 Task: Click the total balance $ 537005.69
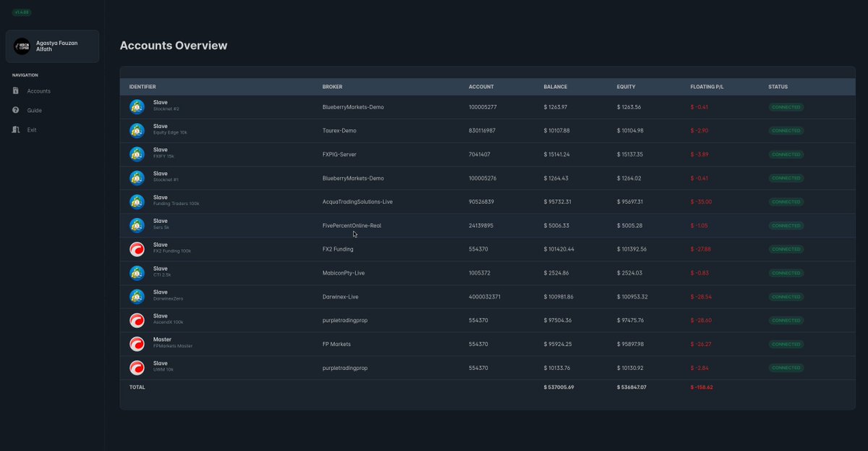click(x=559, y=387)
